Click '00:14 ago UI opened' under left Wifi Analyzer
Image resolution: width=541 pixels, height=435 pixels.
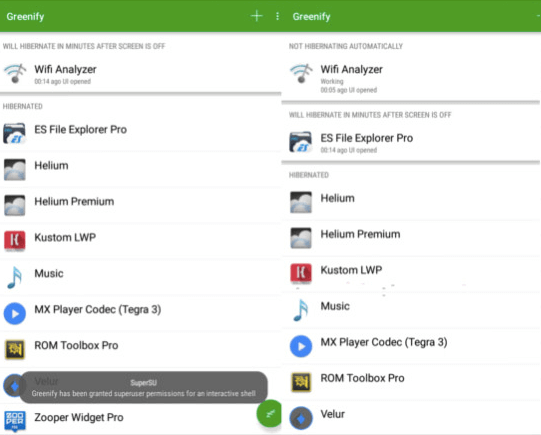62,81
